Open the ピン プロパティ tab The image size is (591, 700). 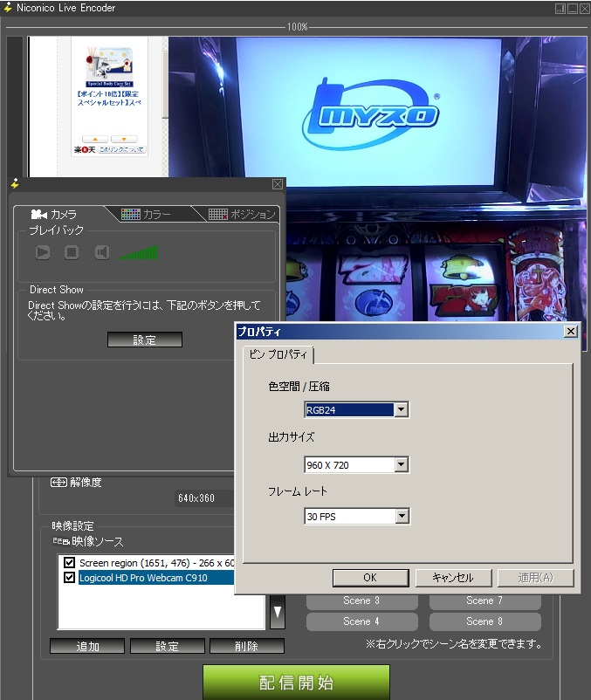[x=278, y=354]
